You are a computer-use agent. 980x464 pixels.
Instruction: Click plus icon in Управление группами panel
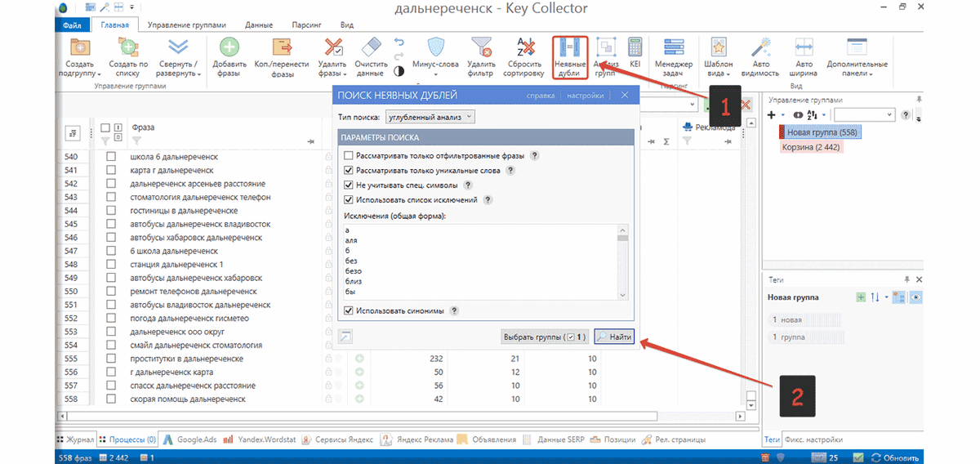[x=772, y=115]
